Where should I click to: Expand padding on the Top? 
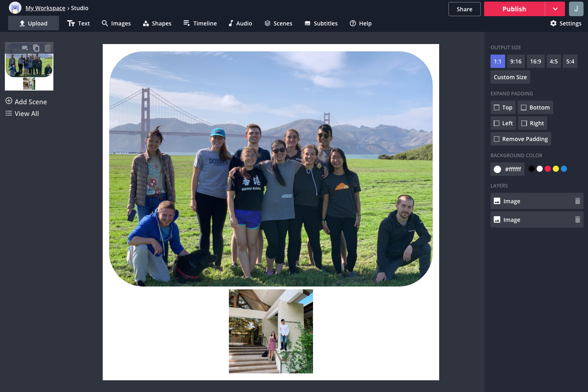tap(503, 107)
